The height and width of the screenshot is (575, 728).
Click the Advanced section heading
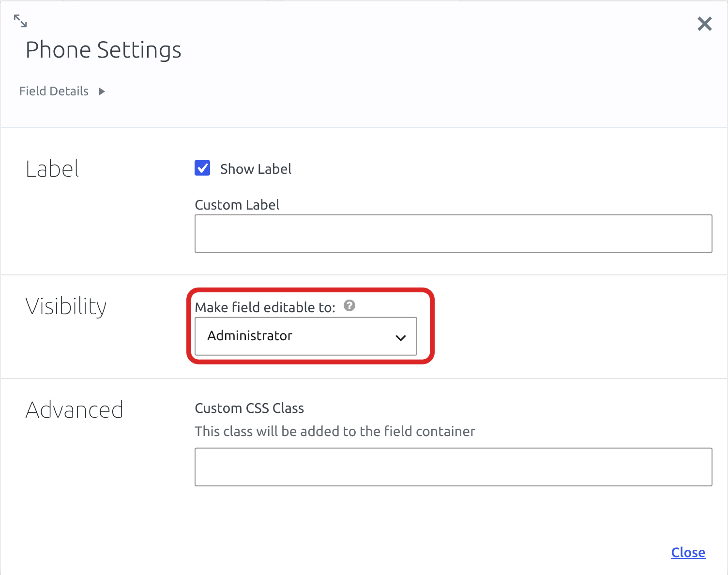(x=75, y=409)
